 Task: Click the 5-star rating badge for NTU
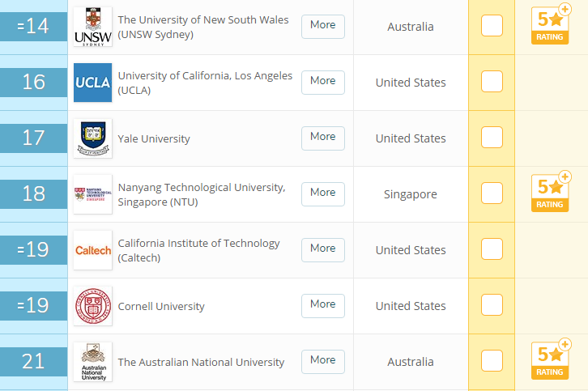[x=550, y=193]
